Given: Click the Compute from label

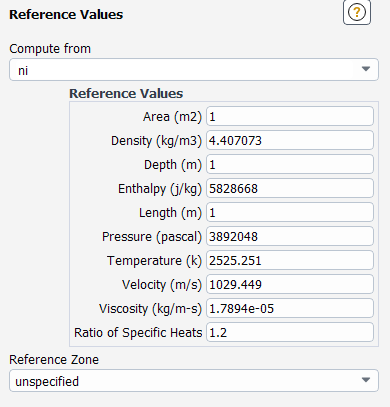Looking at the screenshot, I should 50,49.
